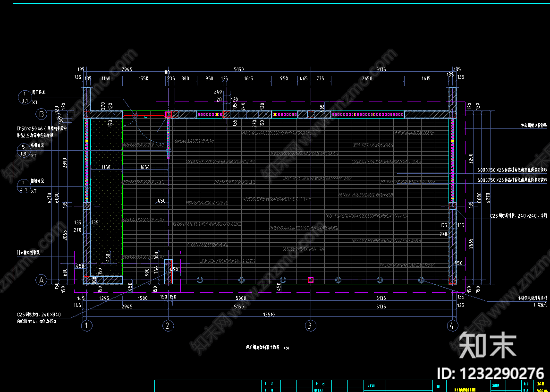Click the large 知末 watermark logo

[x=488, y=345]
